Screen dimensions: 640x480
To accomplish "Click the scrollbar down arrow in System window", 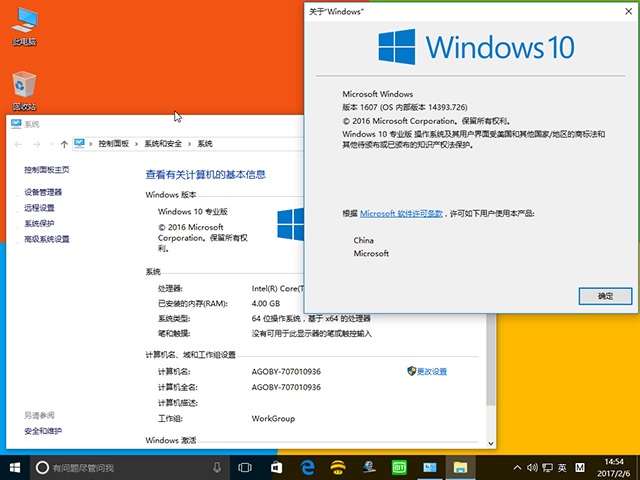I will (x=491, y=443).
